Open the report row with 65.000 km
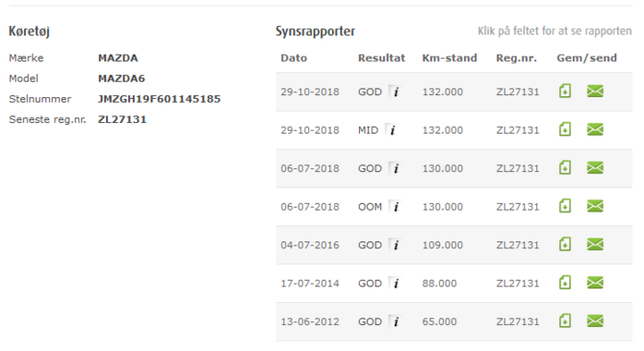644x351 pixels. [453, 322]
